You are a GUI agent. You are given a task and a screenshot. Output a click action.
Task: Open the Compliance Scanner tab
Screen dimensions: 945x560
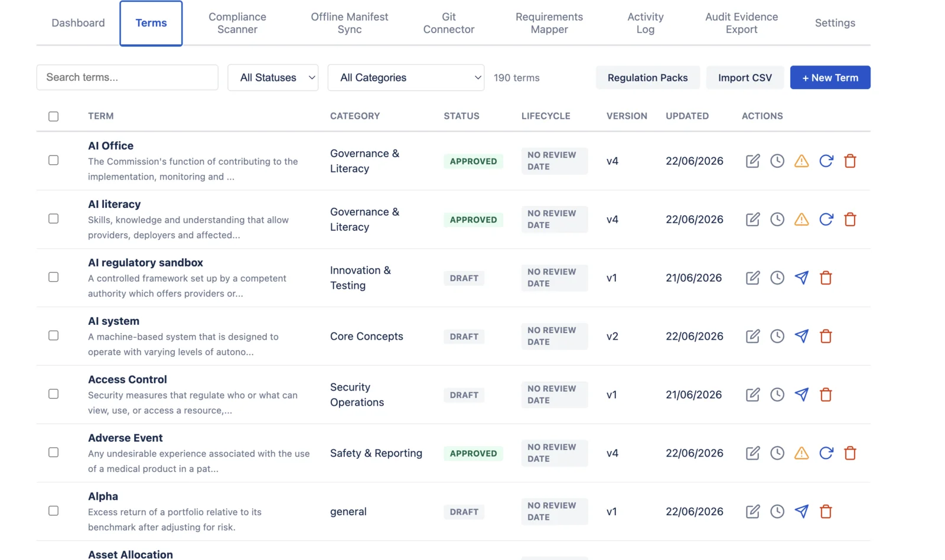[x=237, y=23]
